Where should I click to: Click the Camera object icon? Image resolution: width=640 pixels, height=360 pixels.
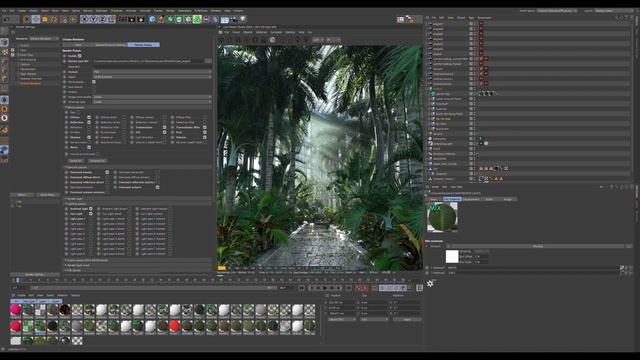tap(234, 19)
